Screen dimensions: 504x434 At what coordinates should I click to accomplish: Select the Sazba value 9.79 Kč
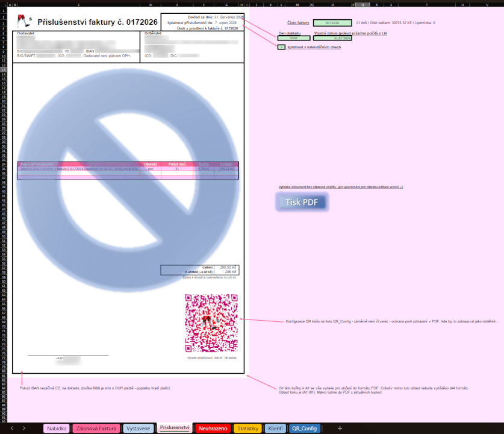coord(204,169)
